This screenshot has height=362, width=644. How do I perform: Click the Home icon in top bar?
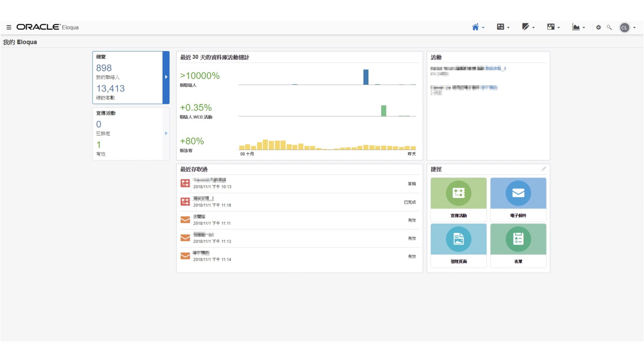click(475, 27)
